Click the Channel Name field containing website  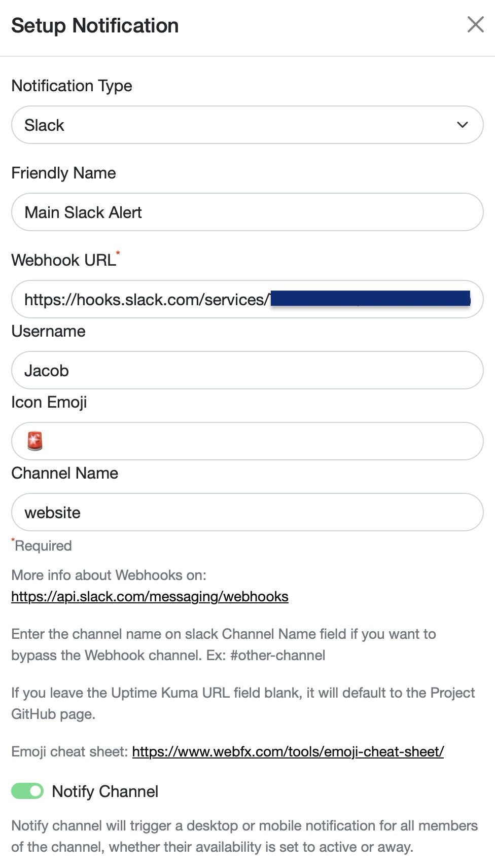(247, 512)
